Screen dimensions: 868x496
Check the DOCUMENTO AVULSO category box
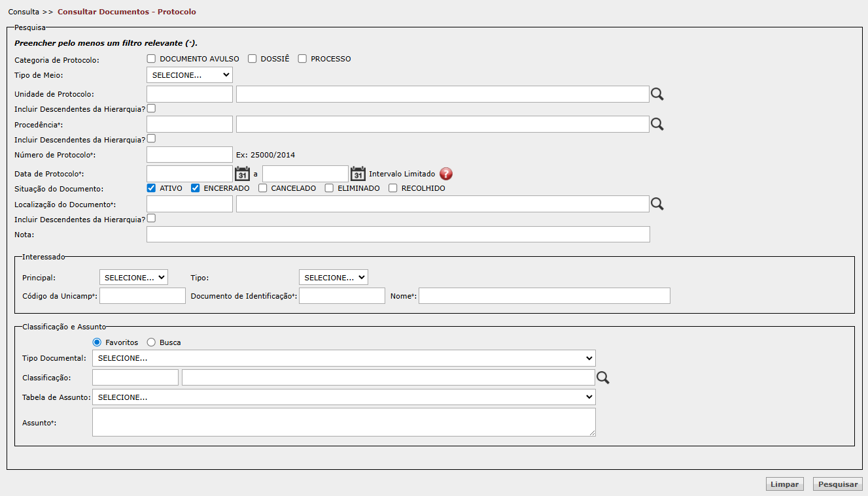tap(151, 59)
